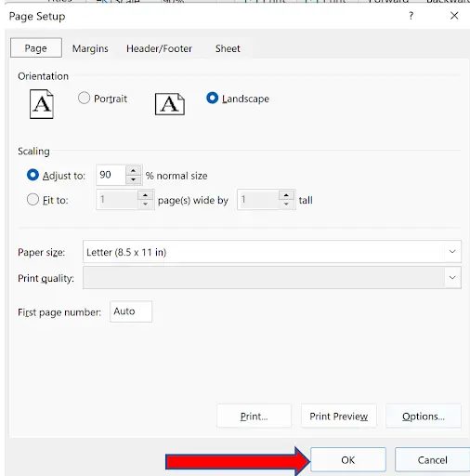The width and height of the screenshot is (470, 476).
Task: Click the Scaling section label
Action: [x=33, y=152]
